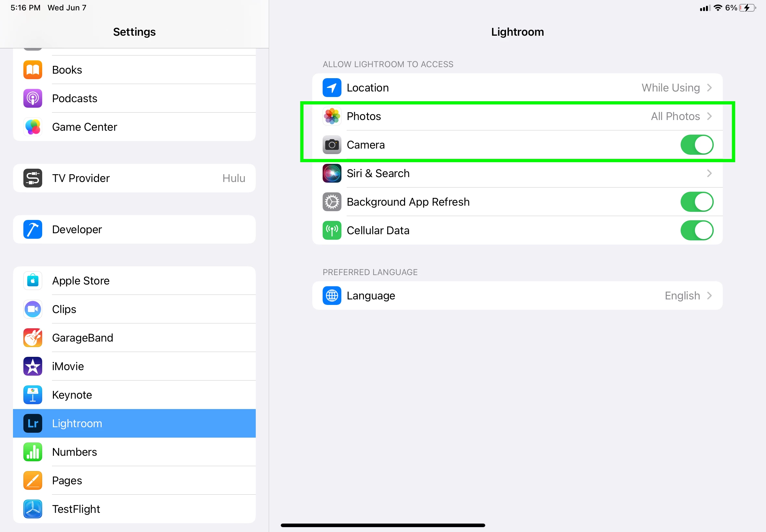Open Siri & Search disclosure arrow
Viewport: 766px width, 532px height.
point(709,173)
